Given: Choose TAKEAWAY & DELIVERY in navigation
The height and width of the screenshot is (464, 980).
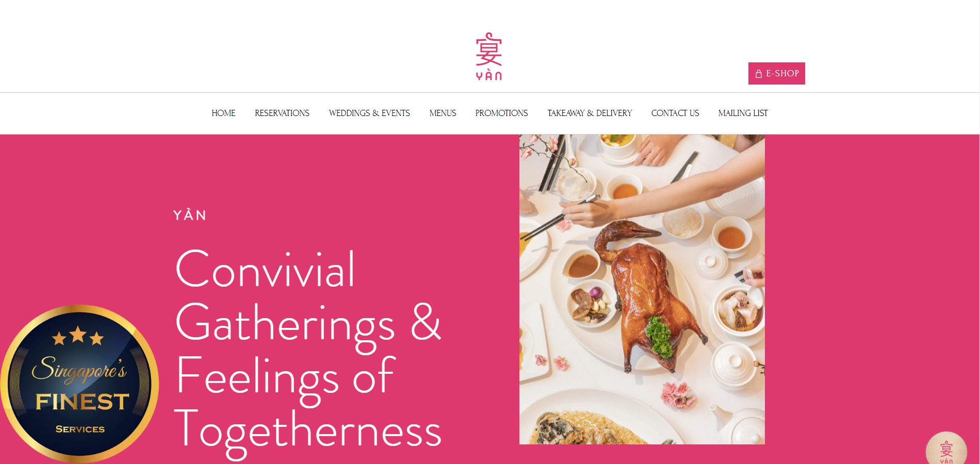Looking at the screenshot, I should point(590,113).
